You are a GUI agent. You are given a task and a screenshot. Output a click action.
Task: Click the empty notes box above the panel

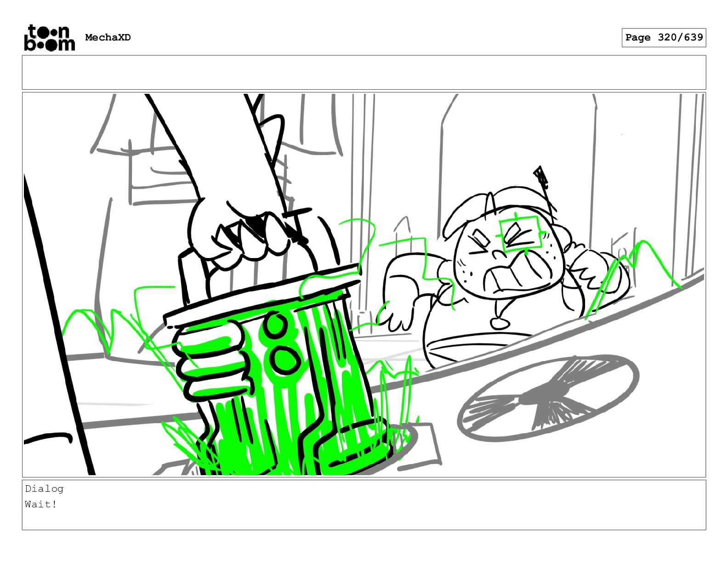(x=364, y=73)
